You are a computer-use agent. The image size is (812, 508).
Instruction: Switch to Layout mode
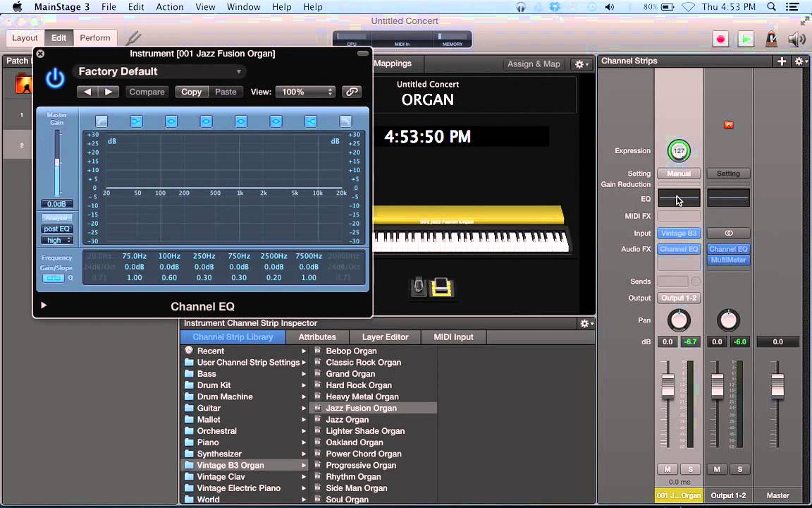(x=25, y=38)
